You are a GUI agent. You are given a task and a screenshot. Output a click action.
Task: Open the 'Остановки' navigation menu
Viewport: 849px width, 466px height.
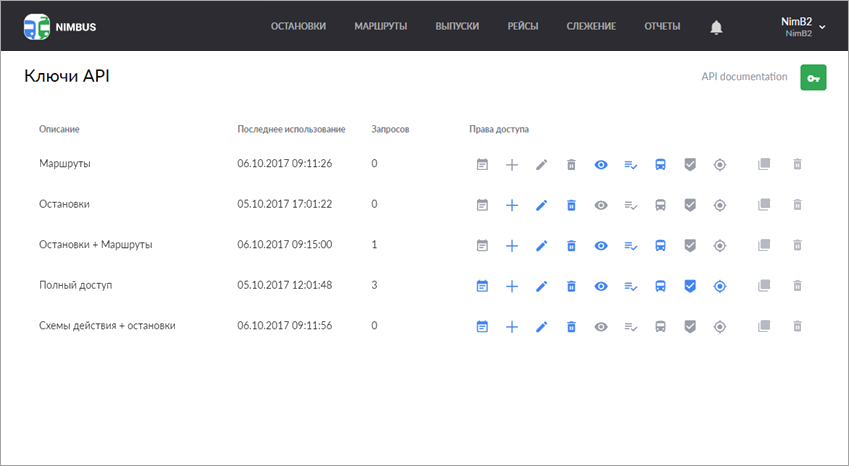(x=298, y=27)
